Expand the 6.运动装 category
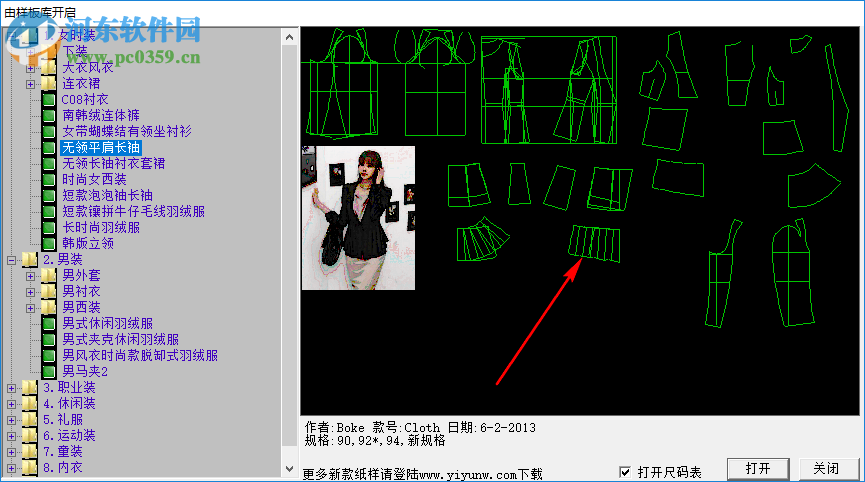This screenshot has height=482, width=865. pyautogui.click(x=11, y=436)
